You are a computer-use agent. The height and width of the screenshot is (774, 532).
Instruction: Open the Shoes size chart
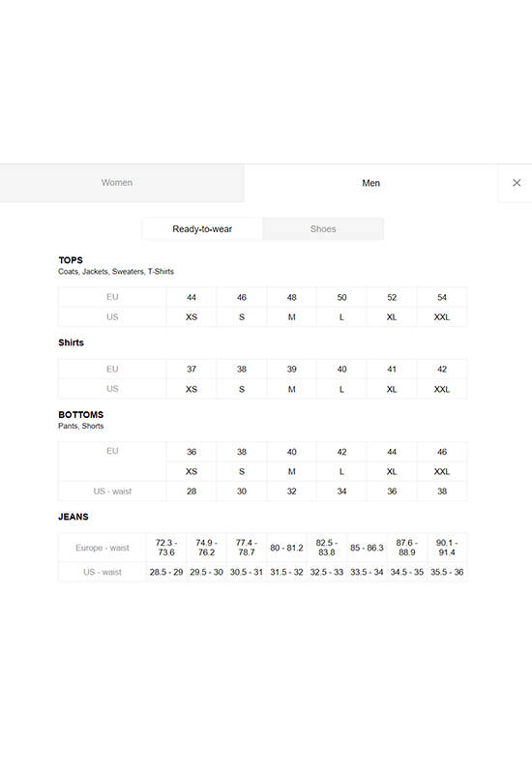[x=323, y=229]
